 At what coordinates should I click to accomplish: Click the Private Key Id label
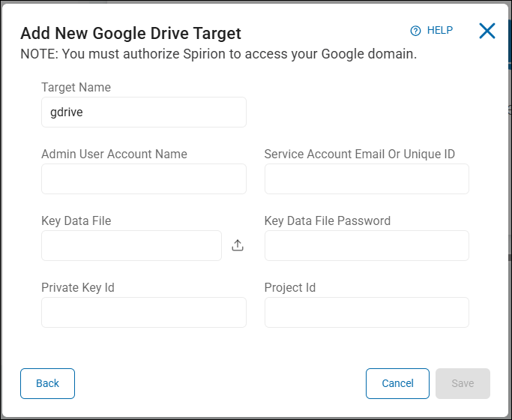[77, 288]
